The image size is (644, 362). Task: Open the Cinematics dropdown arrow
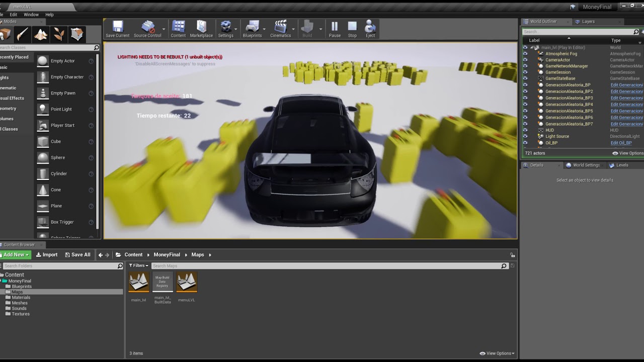[294, 29]
